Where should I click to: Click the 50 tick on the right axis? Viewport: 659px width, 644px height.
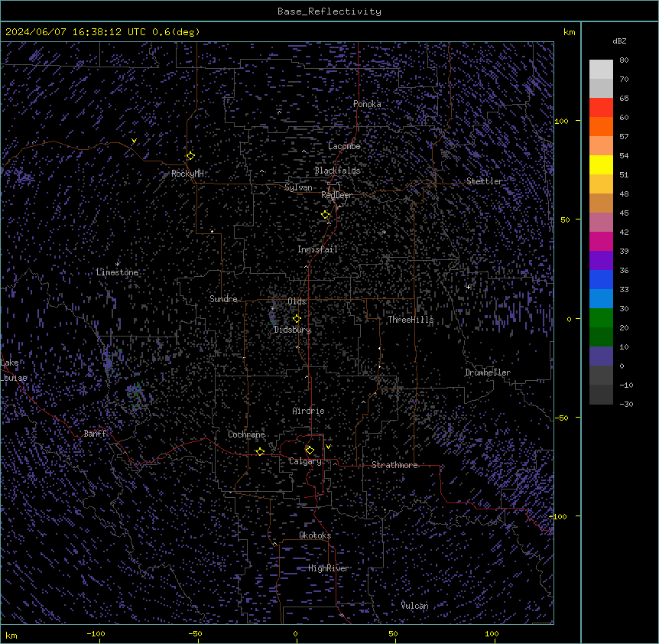565,220
